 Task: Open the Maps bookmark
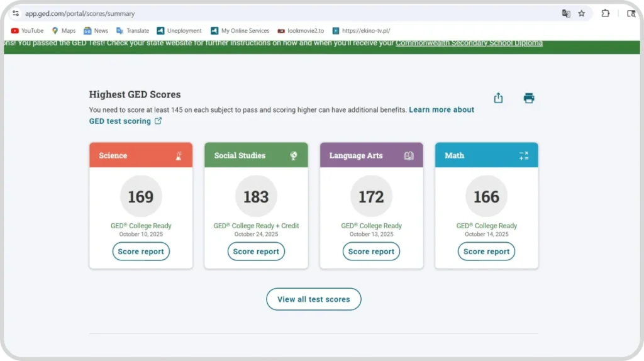coord(64,31)
